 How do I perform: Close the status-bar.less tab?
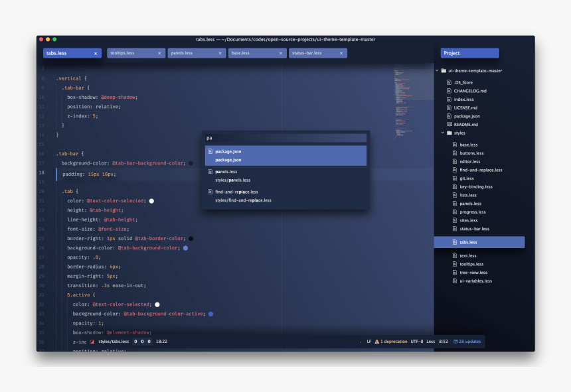coord(341,54)
